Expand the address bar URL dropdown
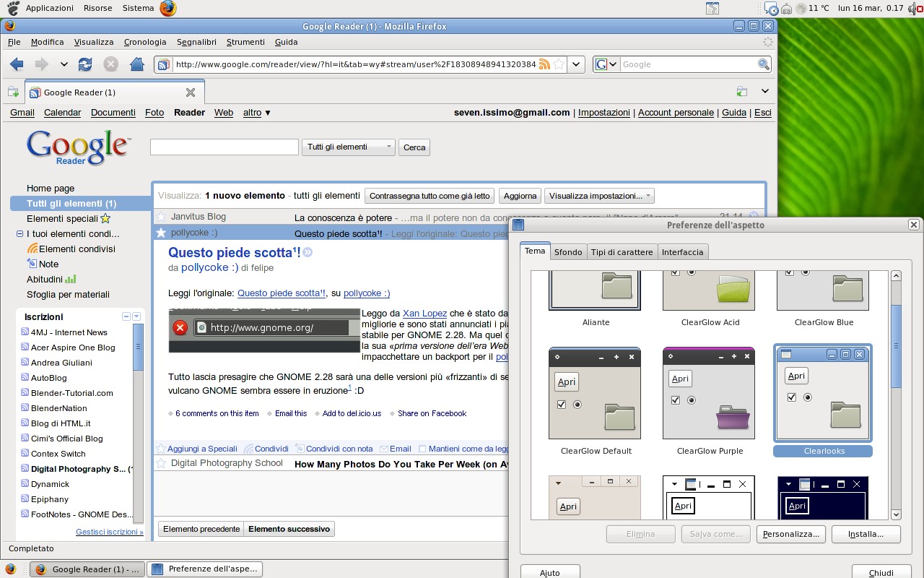This screenshot has width=924, height=578. coord(575,64)
